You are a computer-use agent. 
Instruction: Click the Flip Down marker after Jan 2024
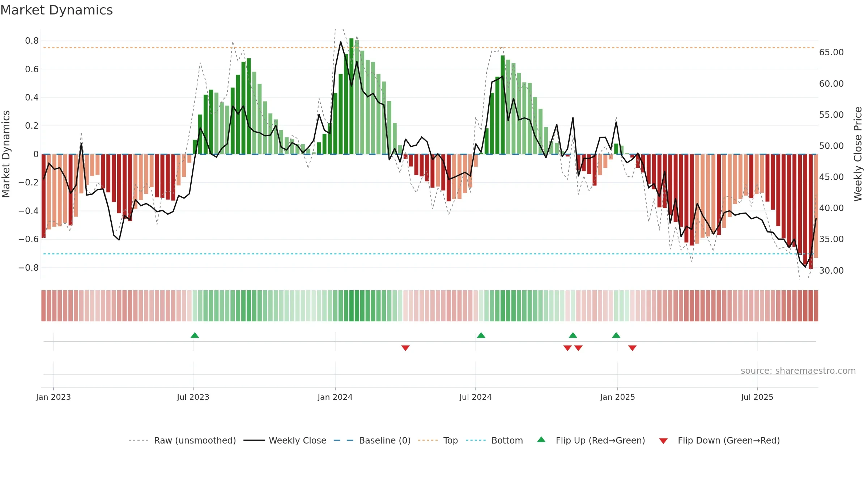coord(405,348)
